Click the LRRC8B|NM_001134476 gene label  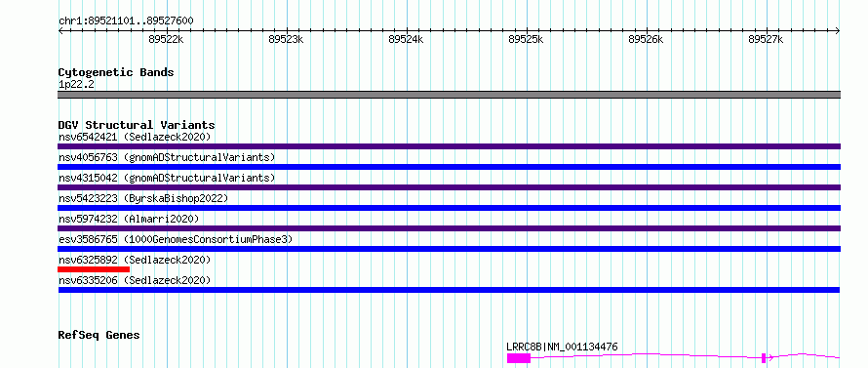[x=562, y=347]
